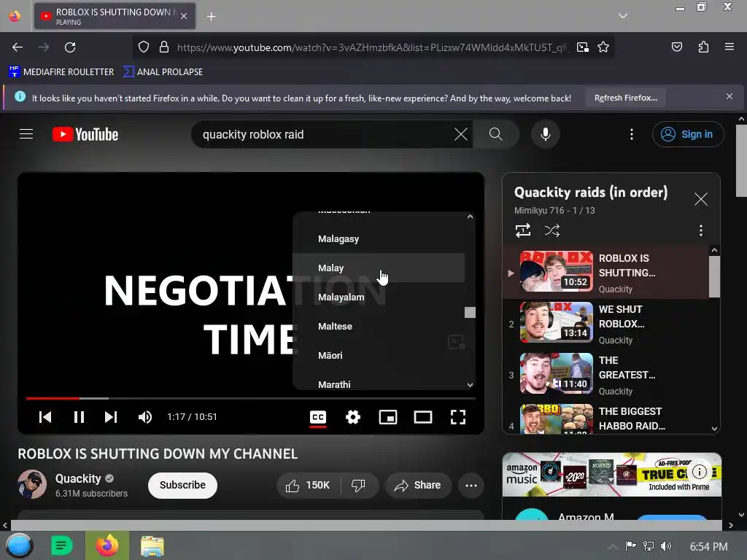Reload the page
Image resolution: width=747 pixels, height=560 pixels.
[x=70, y=47]
